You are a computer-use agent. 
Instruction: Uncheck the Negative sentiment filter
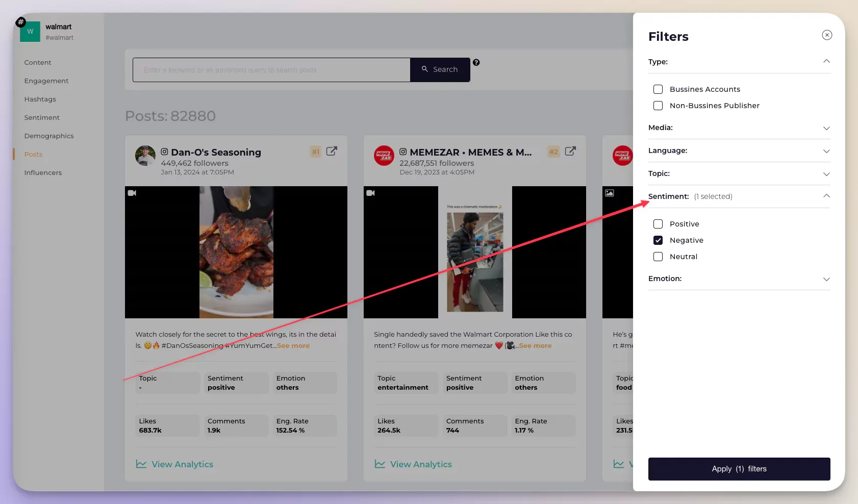pyautogui.click(x=658, y=240)
